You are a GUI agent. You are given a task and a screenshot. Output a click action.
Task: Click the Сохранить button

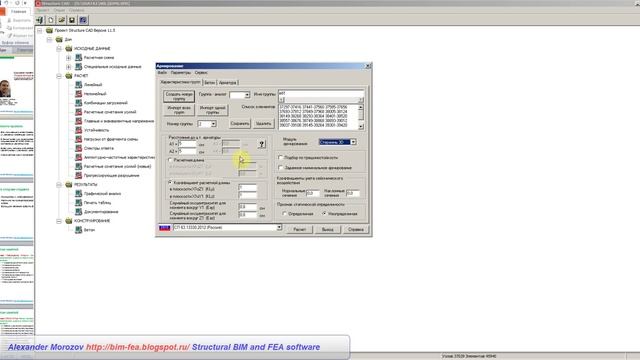(240, 123)
